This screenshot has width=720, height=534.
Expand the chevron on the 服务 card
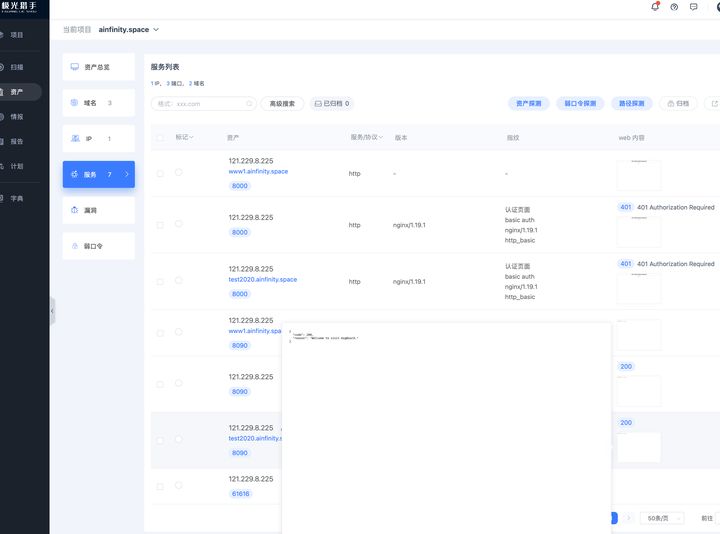click(127, 174)
